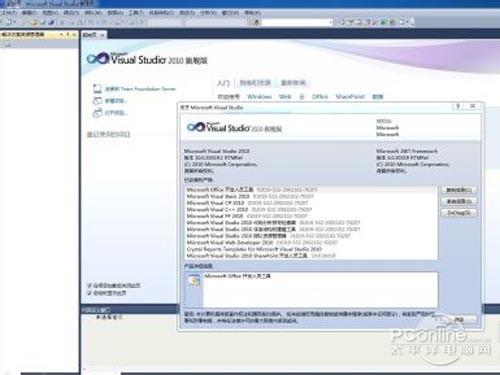Select the 起始页 (Start Page) document tab
The width and height of the screenshot is (500, 375).
click(90, 35)
